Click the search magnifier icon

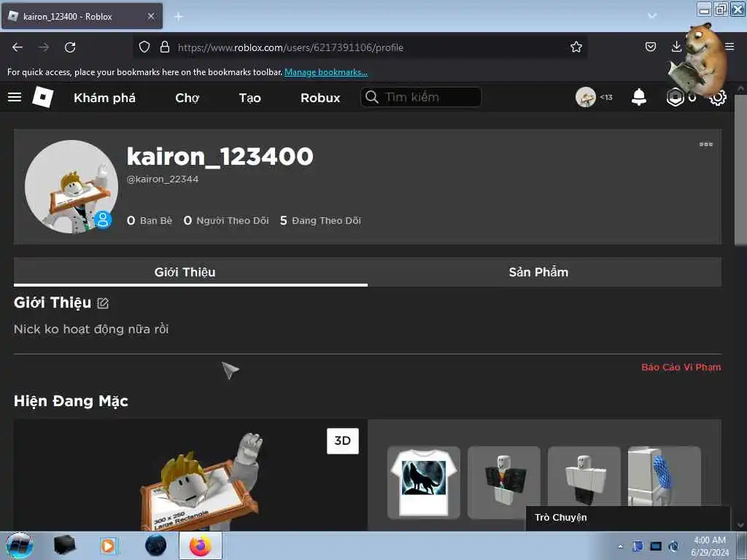pos(371,97)
